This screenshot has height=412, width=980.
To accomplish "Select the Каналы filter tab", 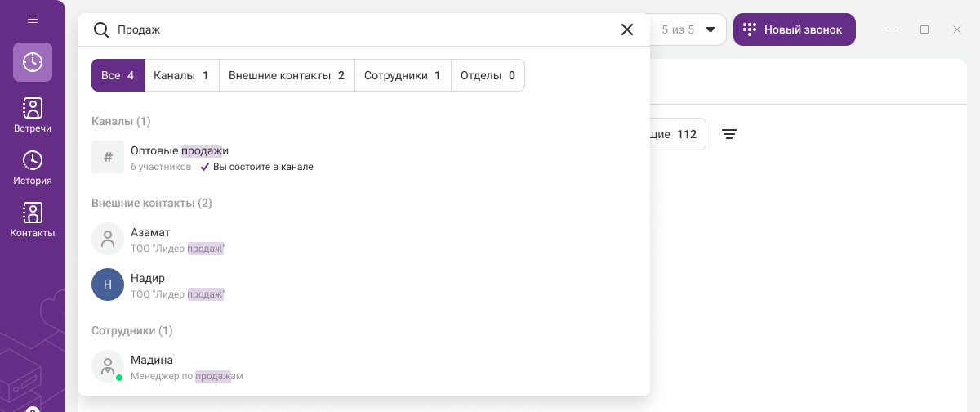I will click(181, 75).
